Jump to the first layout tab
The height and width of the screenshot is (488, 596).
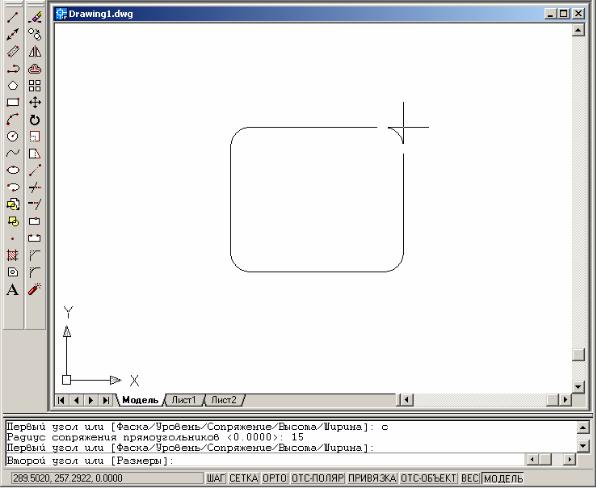click(x=61, y=400)
